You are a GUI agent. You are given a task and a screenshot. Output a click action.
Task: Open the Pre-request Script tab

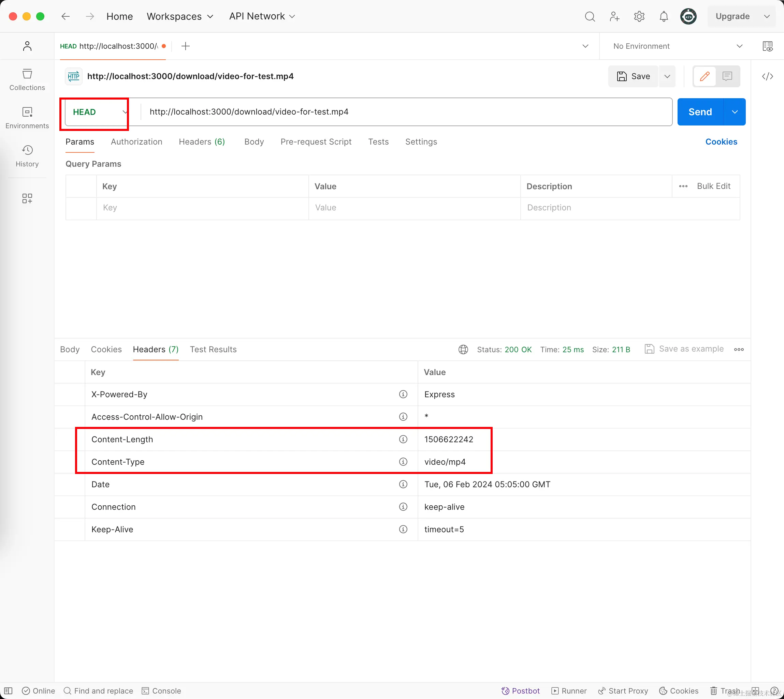coord(316,142)
